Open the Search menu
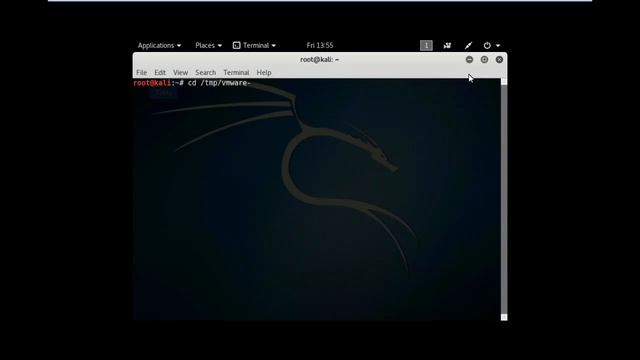 click(x=205, y=72)
